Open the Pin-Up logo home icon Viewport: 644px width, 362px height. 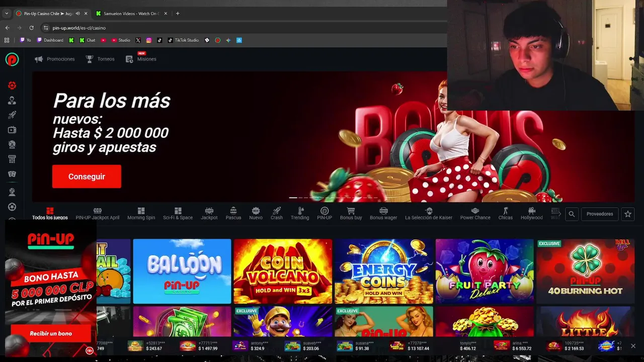pyautogui.click(x=12, y=59)
